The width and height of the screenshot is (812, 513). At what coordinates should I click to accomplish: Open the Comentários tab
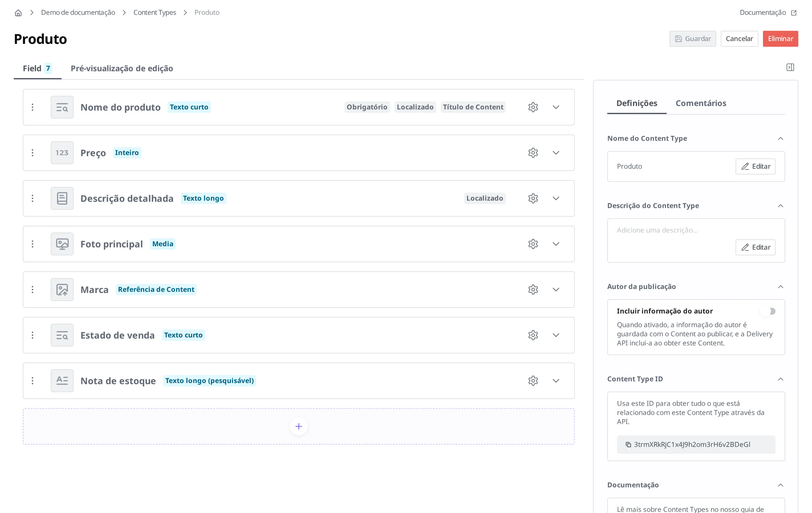[701, 103]
